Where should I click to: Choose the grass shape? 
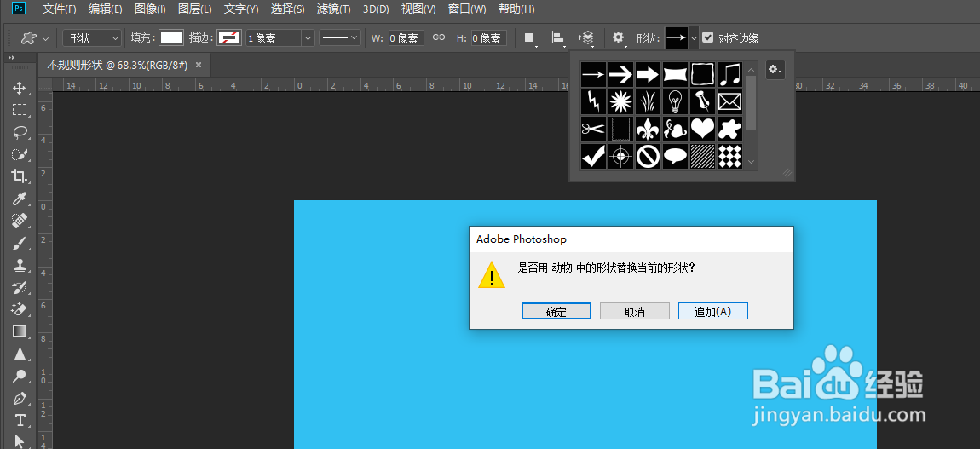[649, 101]
